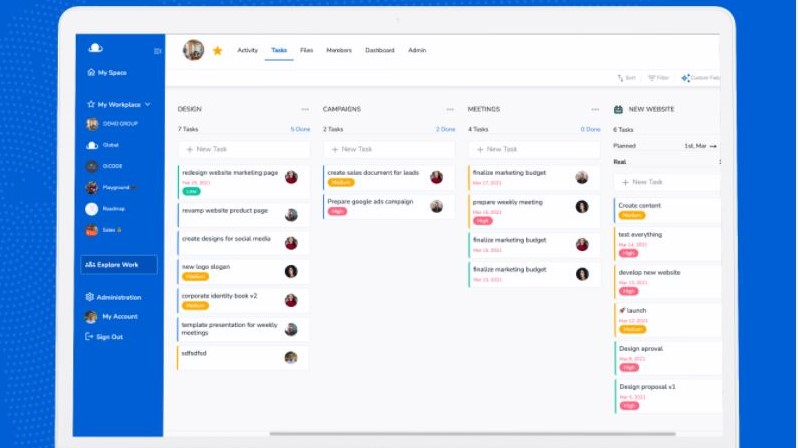
Task: Open the My Space home icon
Action: click(90, 73)
